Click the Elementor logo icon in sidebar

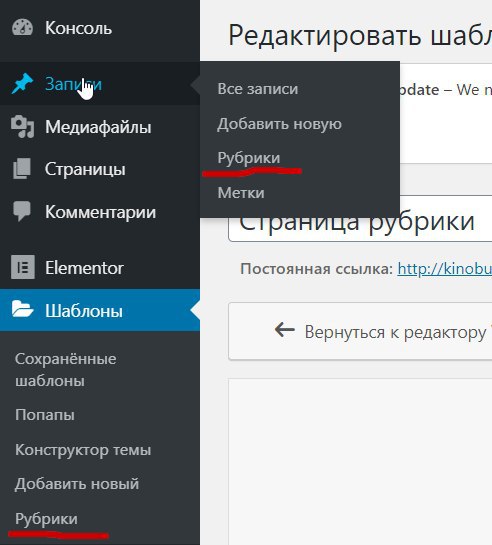click(x=23, y=267)
